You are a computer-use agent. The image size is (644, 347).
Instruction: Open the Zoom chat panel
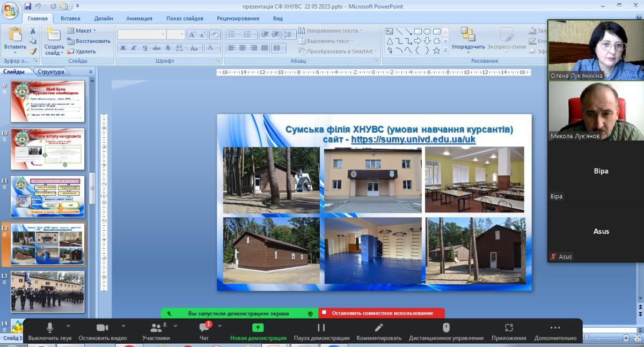click(204, 330)
